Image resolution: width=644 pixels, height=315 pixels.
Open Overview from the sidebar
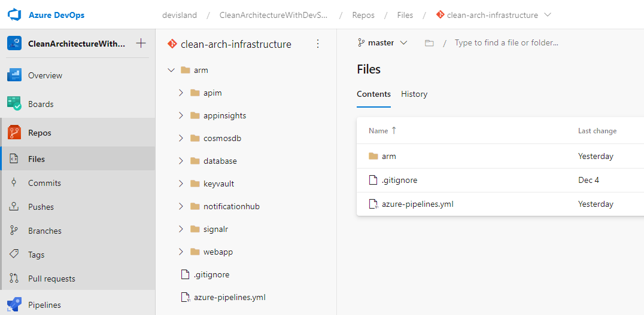click(x=78, y=75)
